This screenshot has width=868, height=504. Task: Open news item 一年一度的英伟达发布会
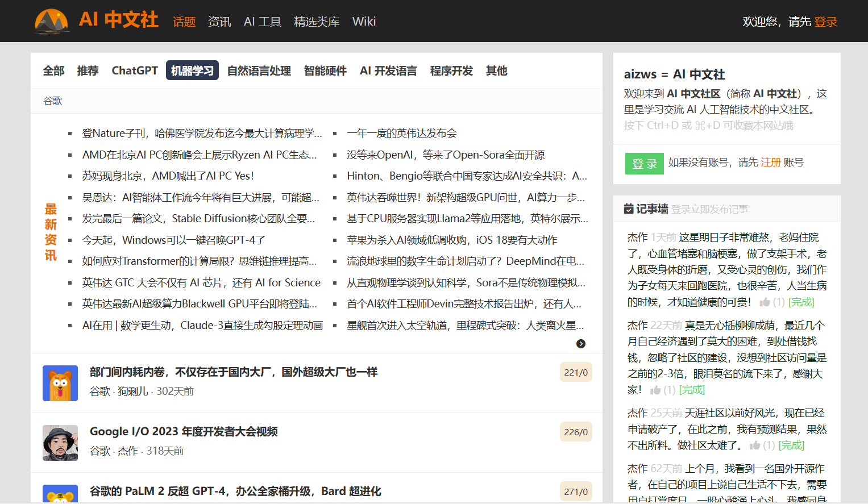pos(401,134)
